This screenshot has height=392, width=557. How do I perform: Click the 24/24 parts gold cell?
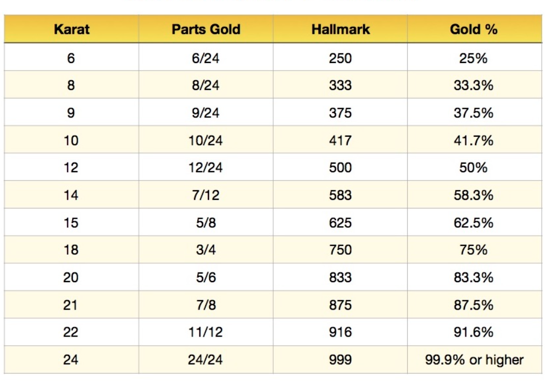[x=206, y=360]
